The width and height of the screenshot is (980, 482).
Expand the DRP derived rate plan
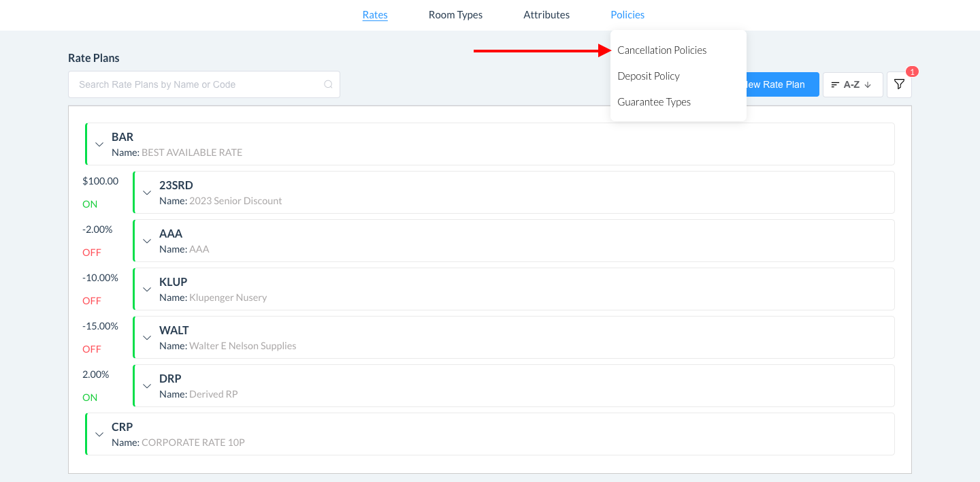tap(147, 386)
